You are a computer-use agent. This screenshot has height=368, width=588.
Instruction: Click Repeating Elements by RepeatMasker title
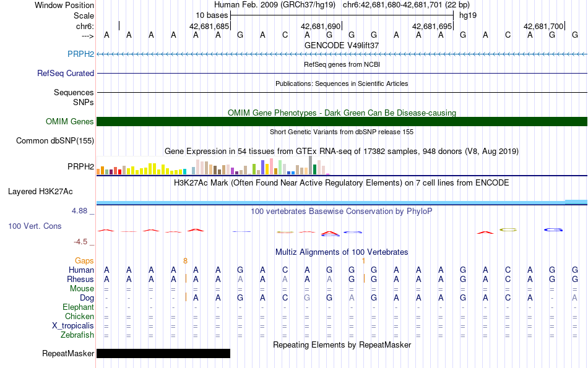pyautogui.click(x=342, y=344)
